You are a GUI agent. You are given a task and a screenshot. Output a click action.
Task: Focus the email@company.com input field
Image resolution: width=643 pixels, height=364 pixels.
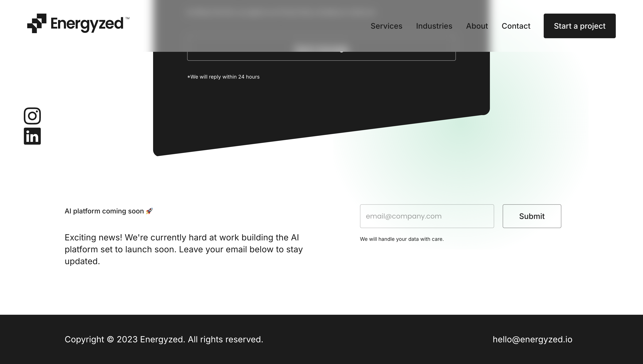coord(427,216)
